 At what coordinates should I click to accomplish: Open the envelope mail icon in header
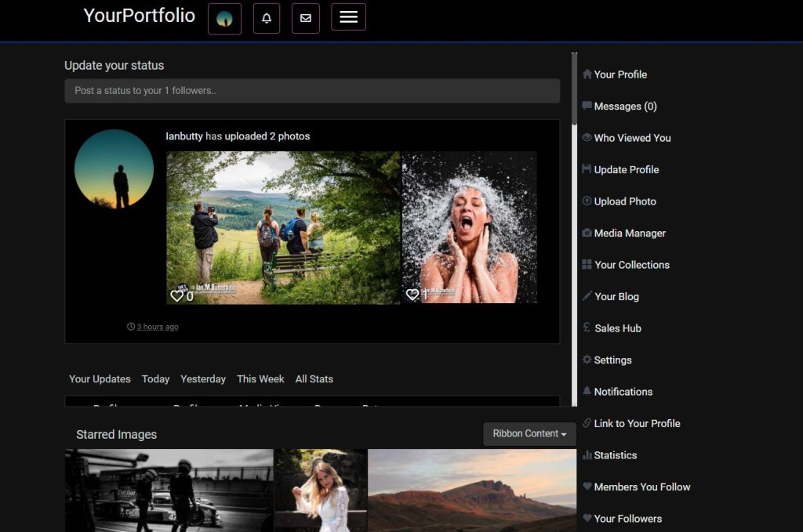[305, 18]
